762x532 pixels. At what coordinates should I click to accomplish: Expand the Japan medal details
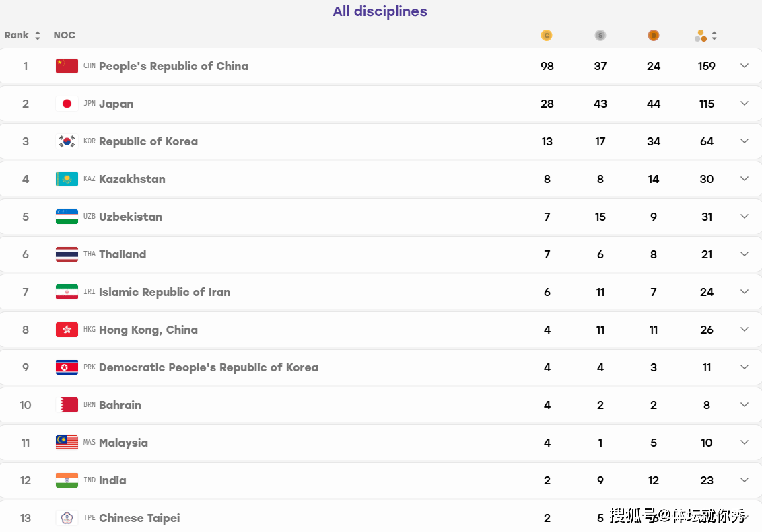click(x=744, y=104)
